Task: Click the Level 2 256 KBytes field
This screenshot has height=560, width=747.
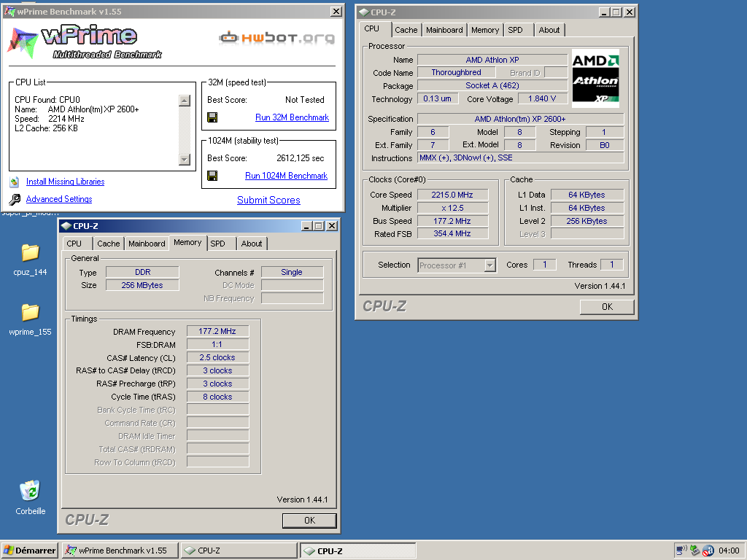Action: [x=587, y=221]
